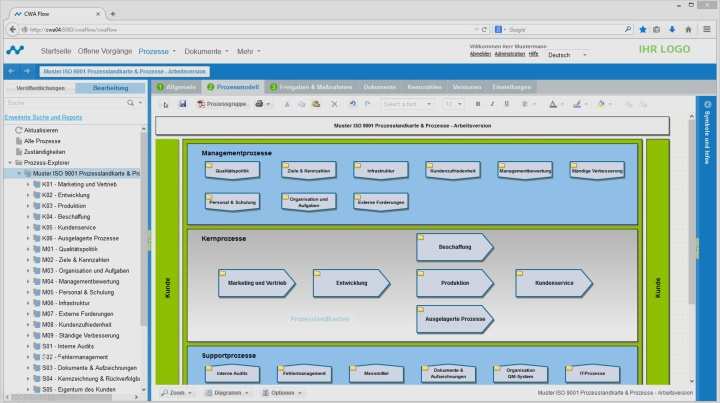
Task: Expand the K01 - Marketing und Vertrieb node
Action: click(x=28, y=184)
